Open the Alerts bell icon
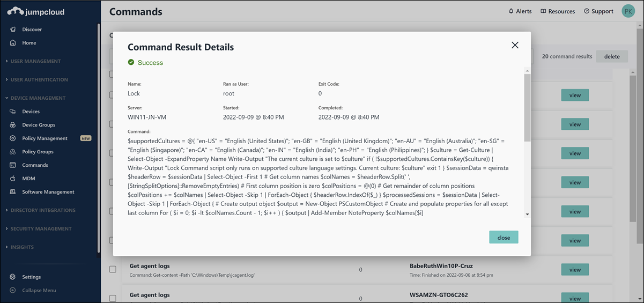This screenshot has height=303, width=644. pyautogui.click(x=511, y=11)
